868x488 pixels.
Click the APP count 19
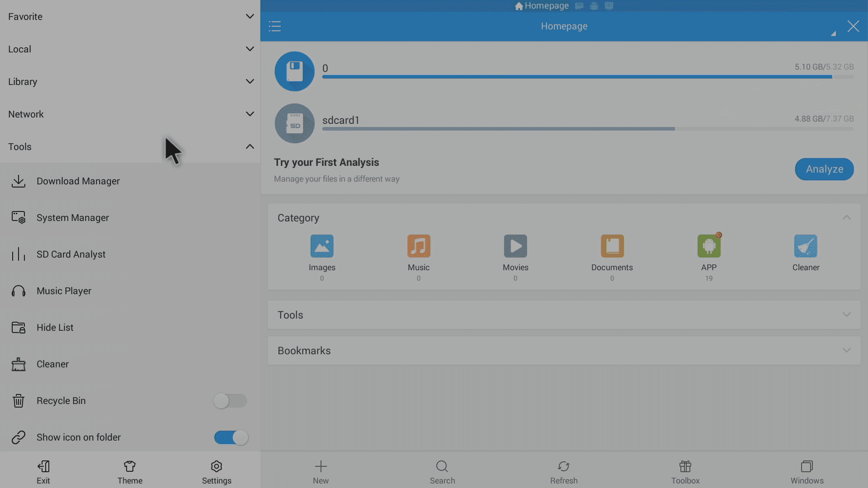click(x=709, y=278)
